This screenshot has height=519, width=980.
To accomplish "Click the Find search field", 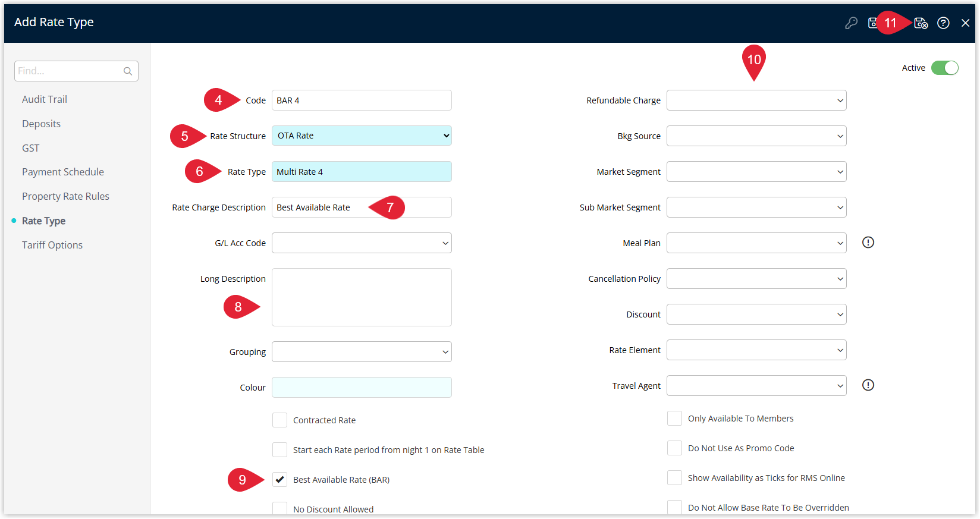I will pos(76,71).
